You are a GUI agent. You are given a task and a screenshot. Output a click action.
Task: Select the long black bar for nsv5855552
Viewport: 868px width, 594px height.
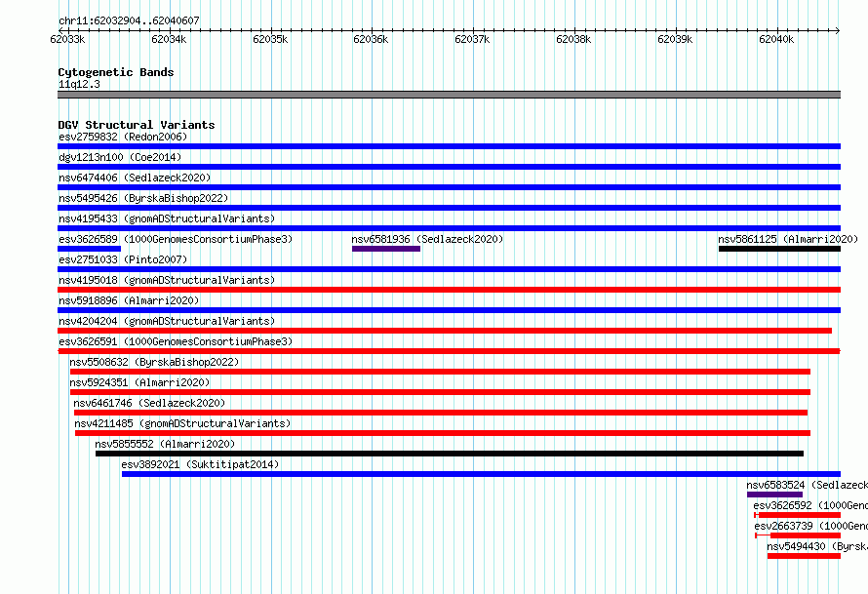coord(450,454)
